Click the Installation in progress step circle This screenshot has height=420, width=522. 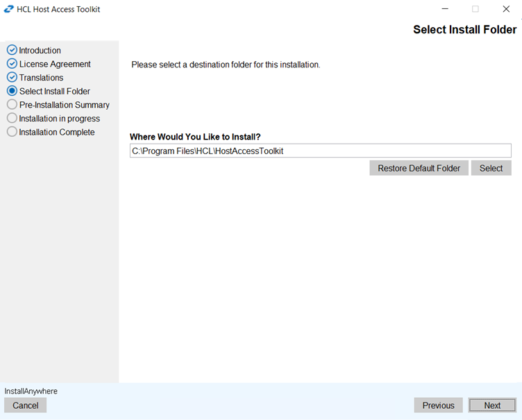coord(12,119)
